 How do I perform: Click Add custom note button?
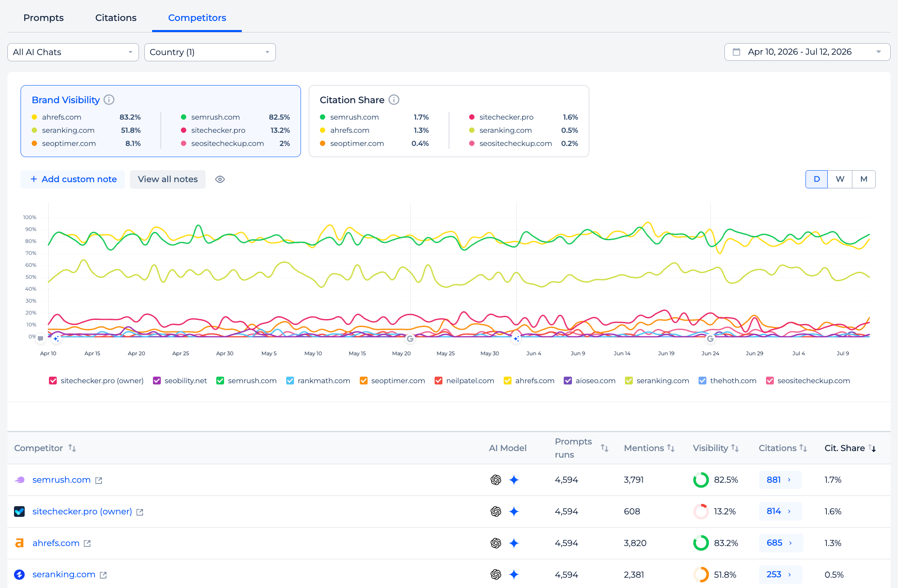[x=73, y=179]
